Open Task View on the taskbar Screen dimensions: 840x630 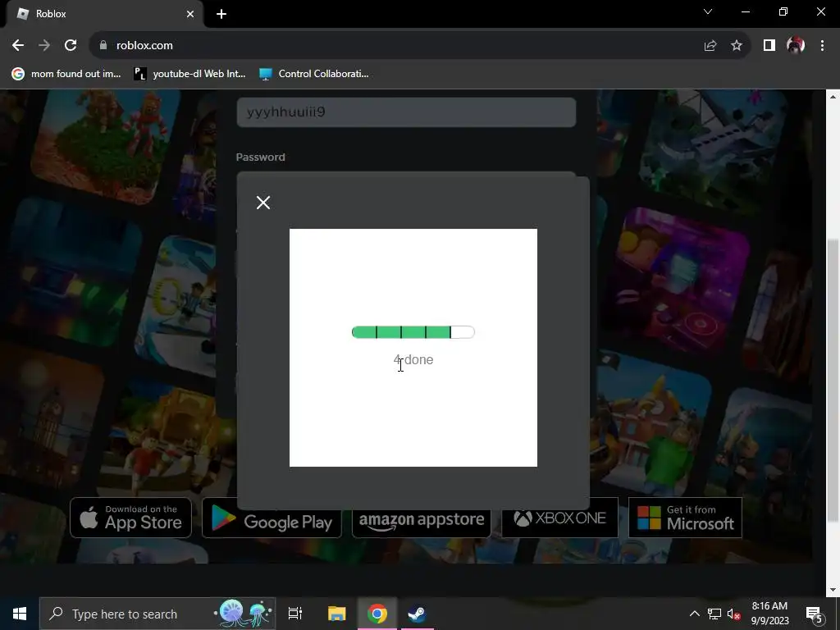(295, 614)
